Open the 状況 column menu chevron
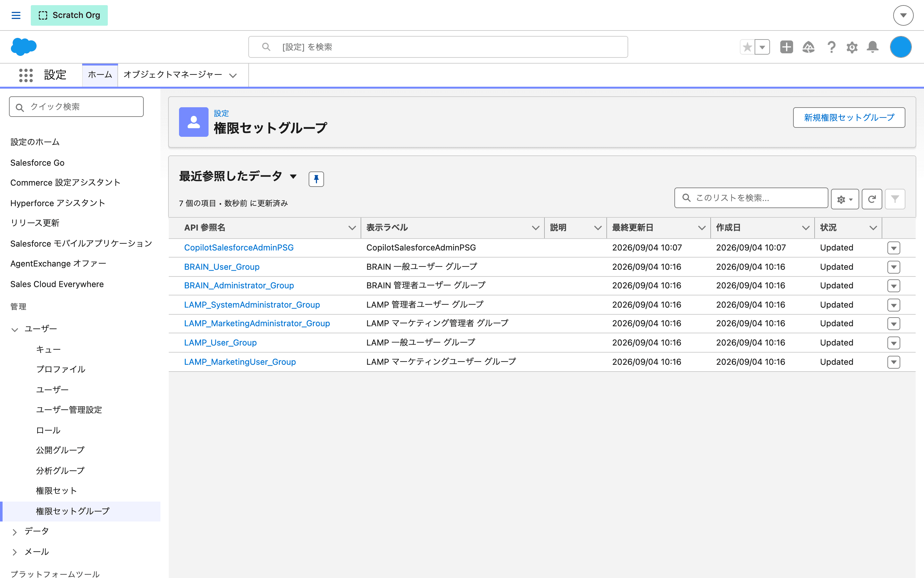The height and width of the screenshot is (578, 924). [873, 228]
